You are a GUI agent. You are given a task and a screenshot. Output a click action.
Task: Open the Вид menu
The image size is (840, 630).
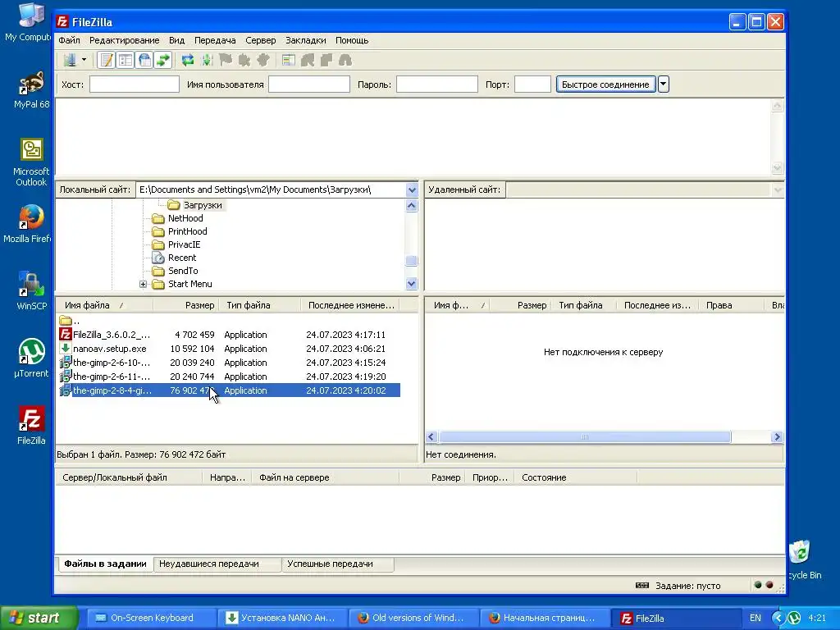click(177, 40)
